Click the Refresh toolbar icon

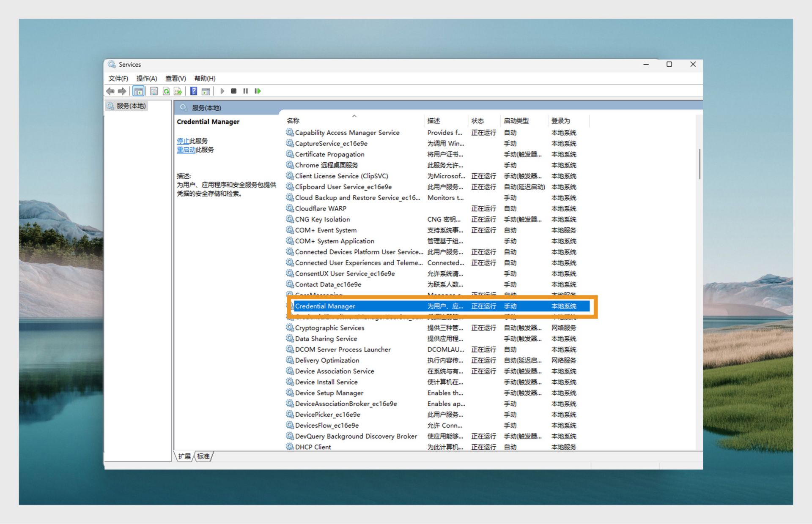click(x=166, y=91)
